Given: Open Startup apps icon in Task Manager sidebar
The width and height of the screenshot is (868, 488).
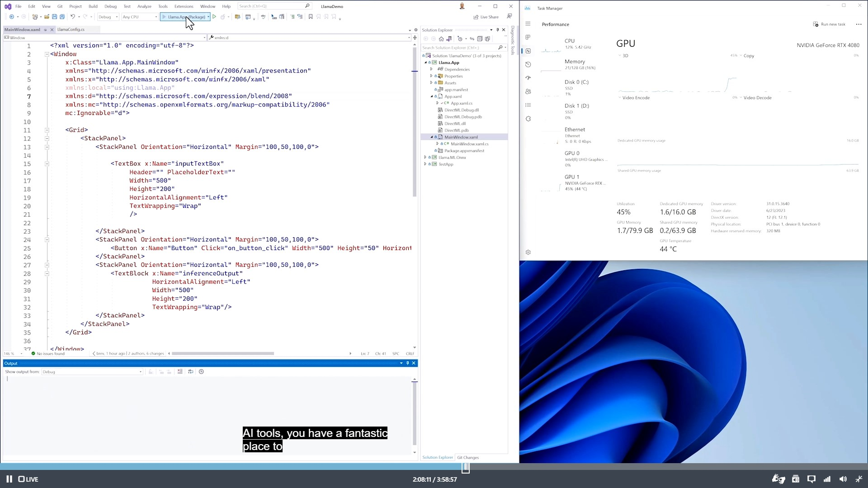Looking at the screenshot, I should (x=528, y=78).
